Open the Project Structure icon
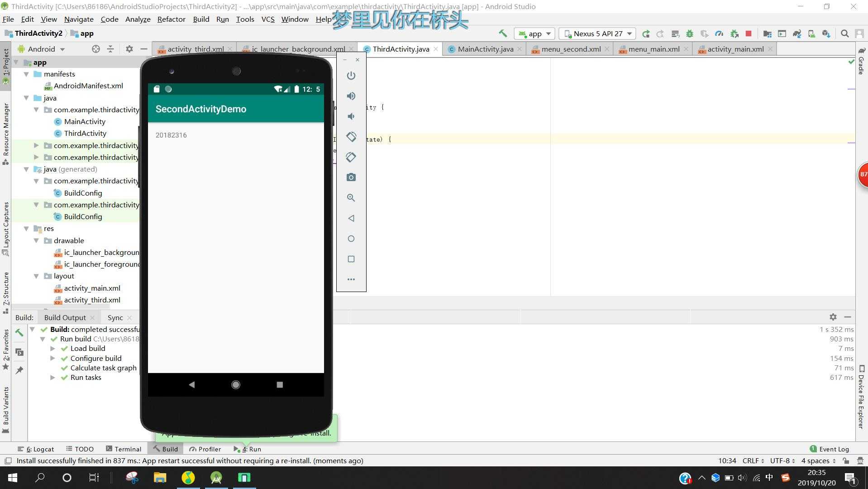This screenshot has width=868, height=489. [767, 34]
